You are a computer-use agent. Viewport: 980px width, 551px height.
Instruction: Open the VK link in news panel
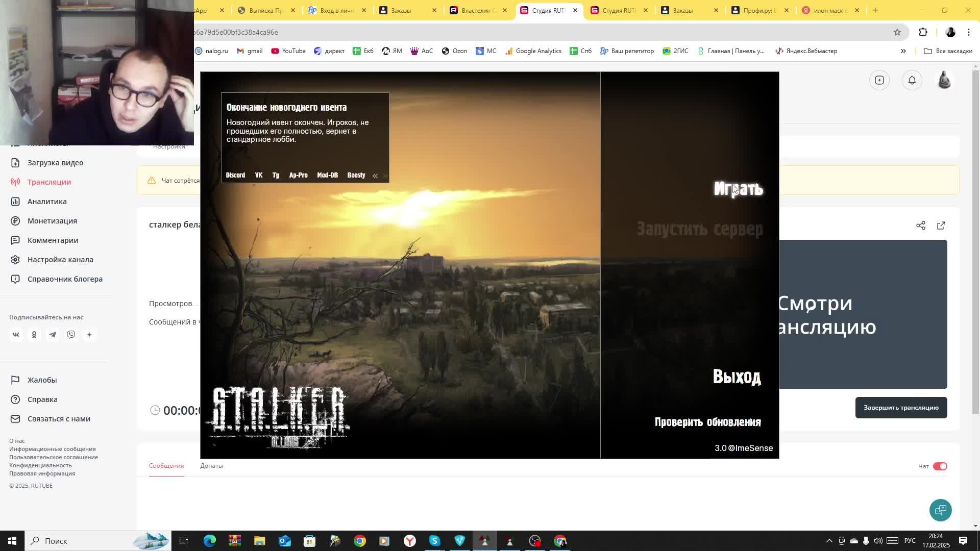[x=259, y=175]
